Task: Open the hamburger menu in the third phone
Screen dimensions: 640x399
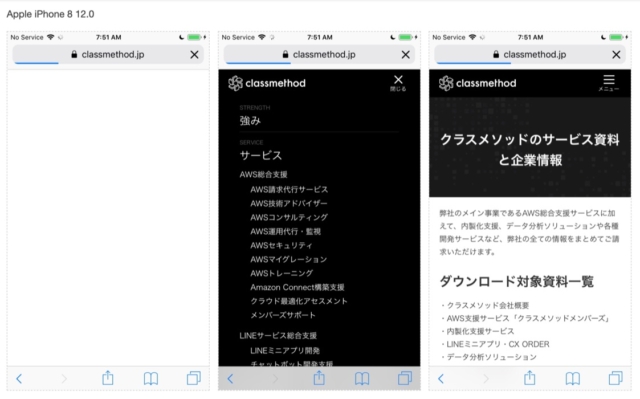Action: point(609,83)
